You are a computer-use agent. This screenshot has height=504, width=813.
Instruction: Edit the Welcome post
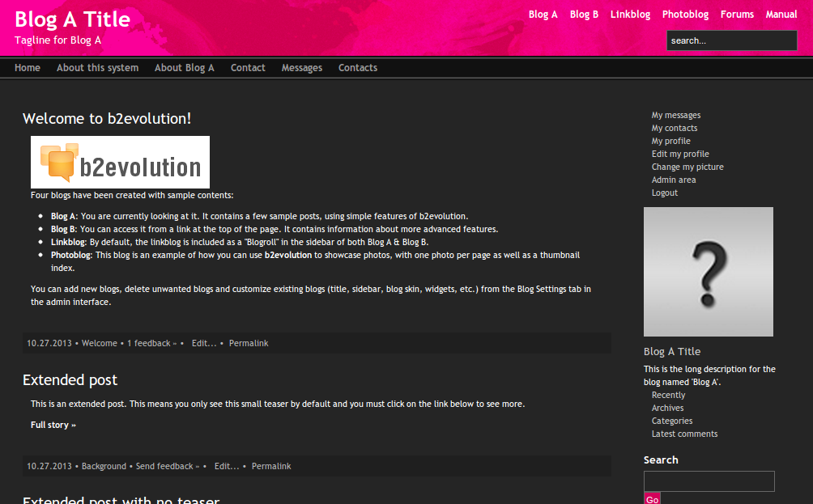[204, 343]
